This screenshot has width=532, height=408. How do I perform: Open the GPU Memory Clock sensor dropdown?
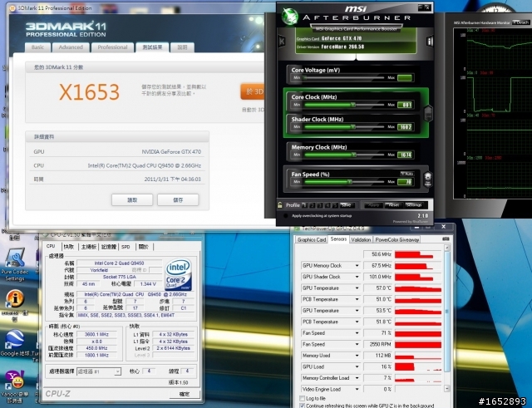point(357,266)
